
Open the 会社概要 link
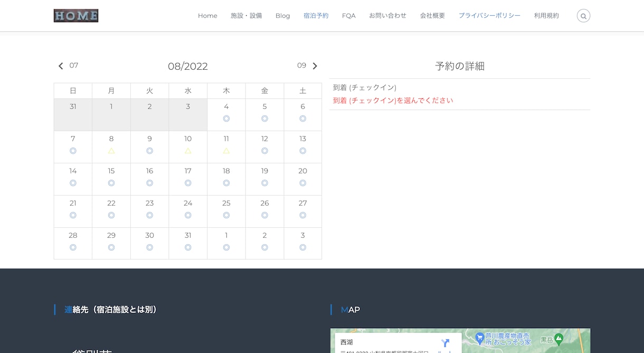tap(433, 16)
